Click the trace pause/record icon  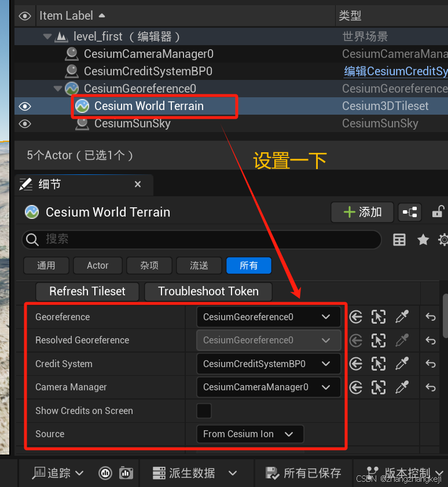[105, 473]
